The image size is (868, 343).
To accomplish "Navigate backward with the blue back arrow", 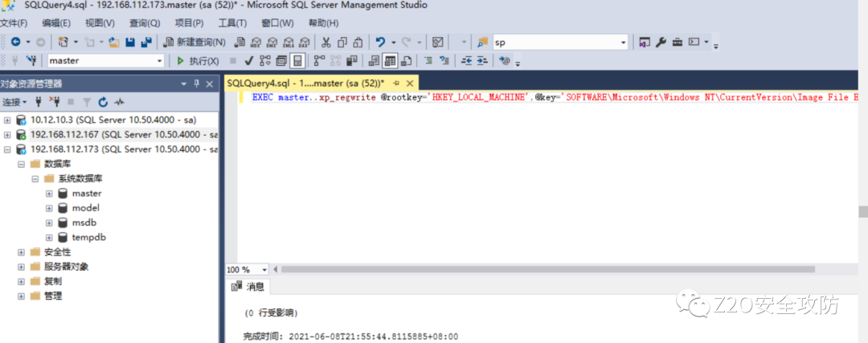I will point(15,42).
